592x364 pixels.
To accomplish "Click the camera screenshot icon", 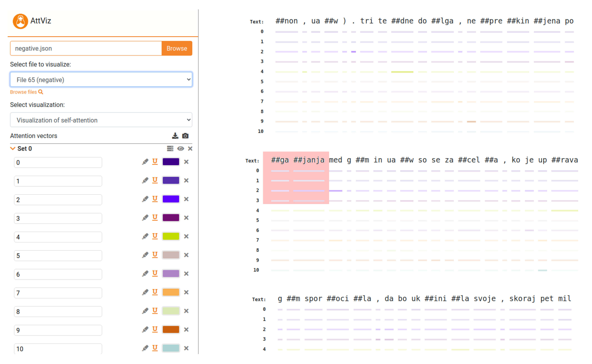I will click(x=185, y=136).
